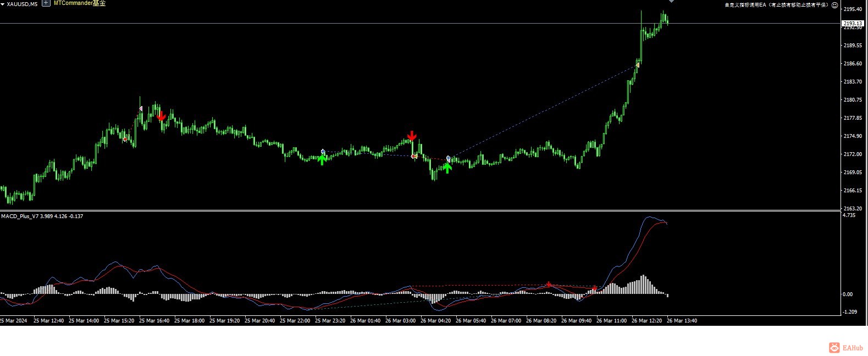Click the 2163.20 price axis label
The height and width of the screenshot is (356, 868).
(x=853, y=209)
